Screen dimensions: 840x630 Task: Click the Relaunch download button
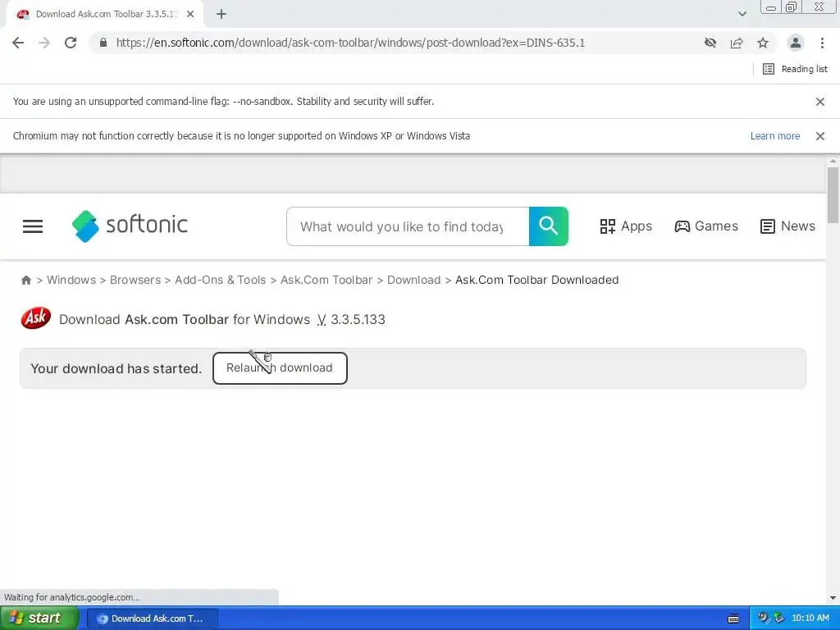coord(280,368)
